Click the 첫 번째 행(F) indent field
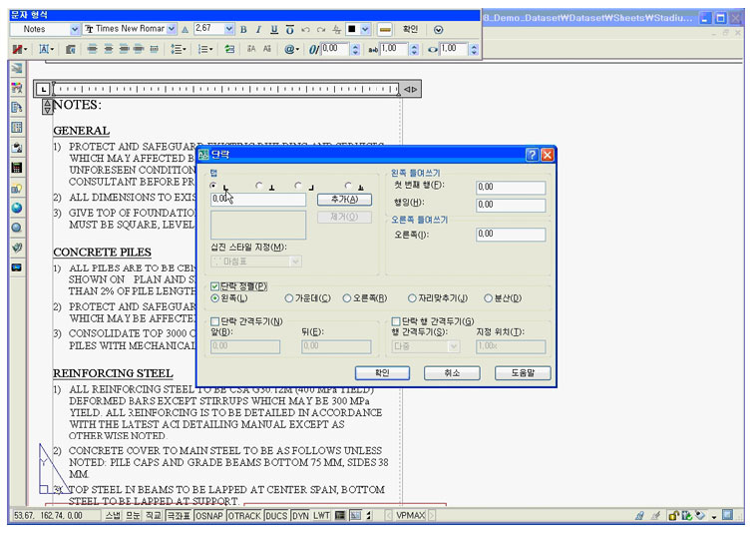This screenshot has height=533, width=756. click(511, 188)
